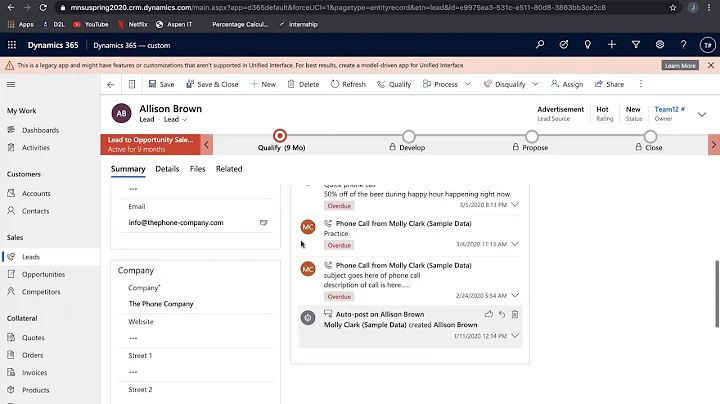This screenshot has height=404, width=720.
Task: Open the Team12 owner link
Action: click(x=669, y=109)
